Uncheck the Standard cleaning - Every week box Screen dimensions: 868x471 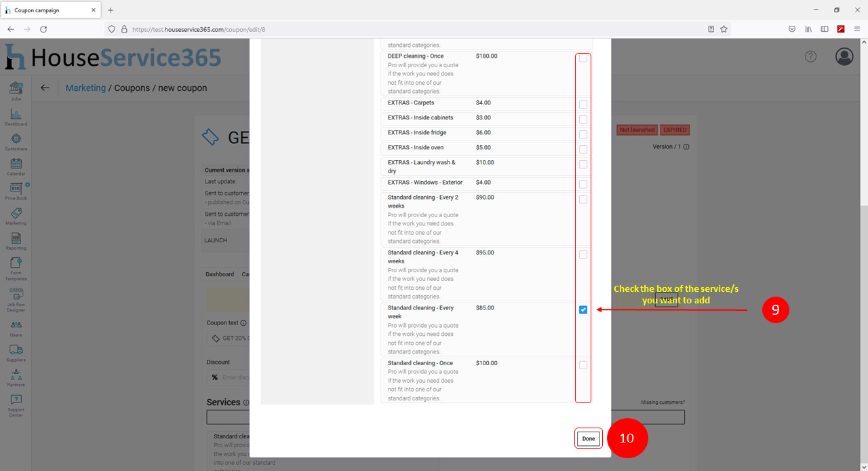point(583,309)
